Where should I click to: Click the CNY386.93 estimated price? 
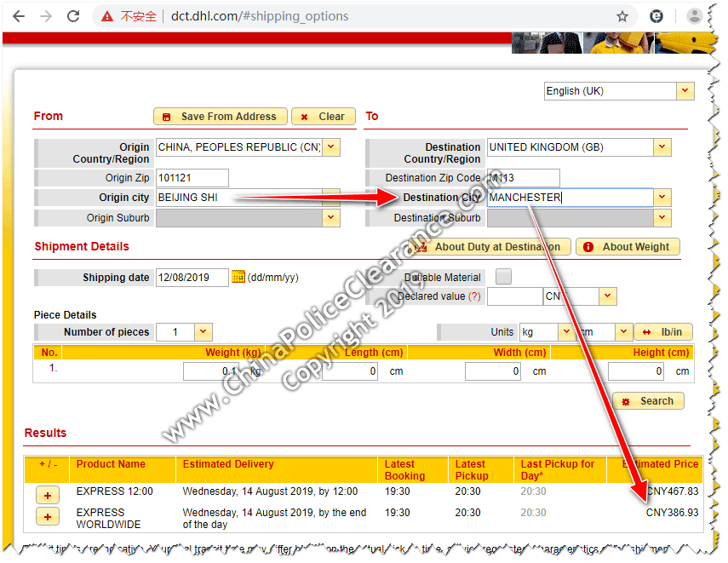pyautogui.click(x=673, y=513)
